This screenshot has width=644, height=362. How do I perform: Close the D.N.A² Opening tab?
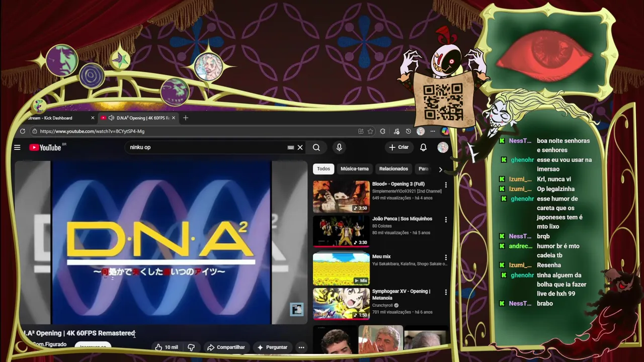pos(174,118)
